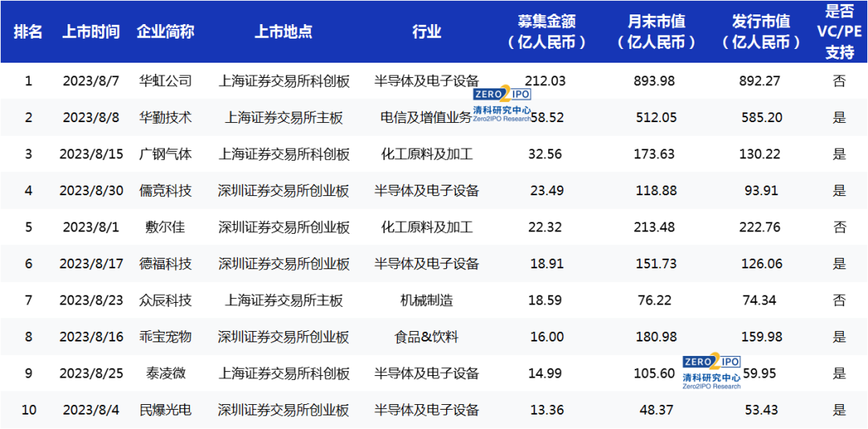
Task: Select raised amount 22.32
Action: (547, 227)
